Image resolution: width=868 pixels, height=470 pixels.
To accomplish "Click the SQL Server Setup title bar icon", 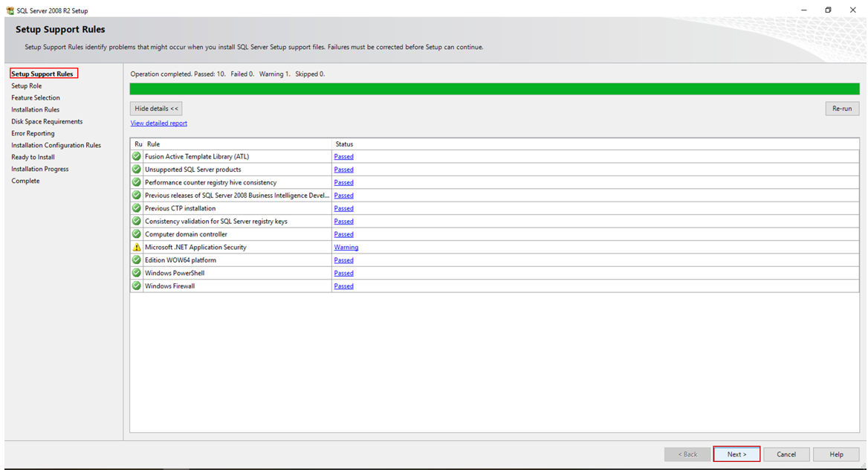I will (x=10, y=10).
